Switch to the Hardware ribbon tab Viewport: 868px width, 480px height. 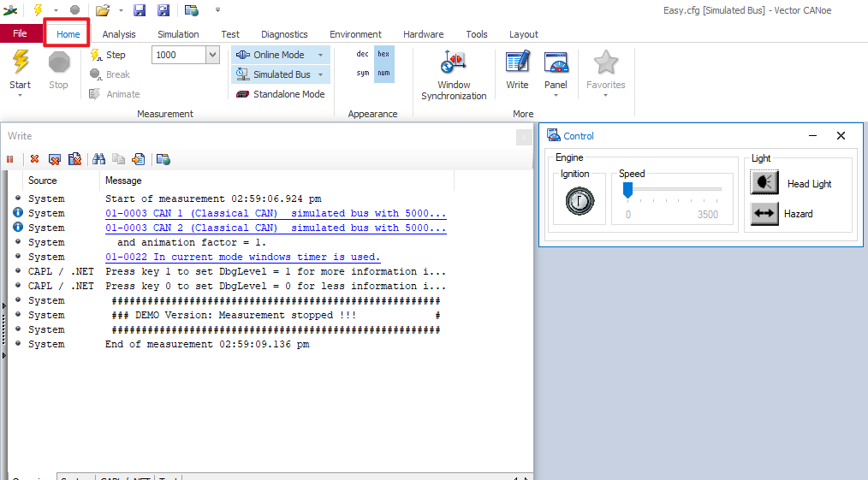(x=424, y=34)
